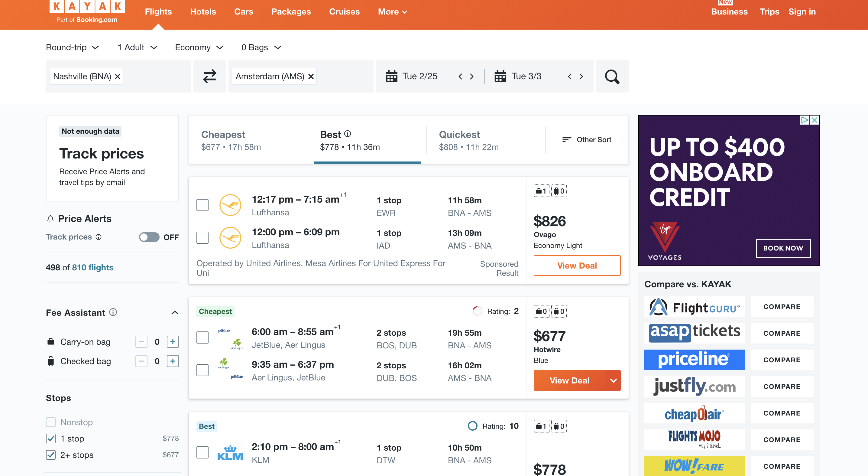Viewport: 868px width, 476px height.
Task: Select the 12:17 pm Lufthansa flight checkbox
Action: 202,205
